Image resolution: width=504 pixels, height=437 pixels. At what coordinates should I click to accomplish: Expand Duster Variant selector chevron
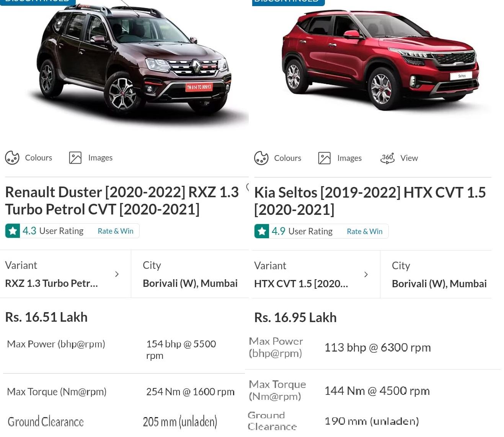(117, 274)
